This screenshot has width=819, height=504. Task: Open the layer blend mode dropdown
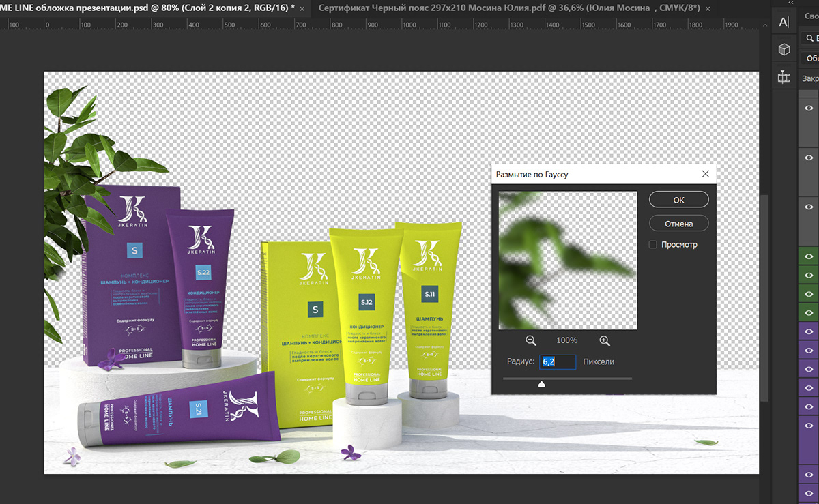[810, 59]
